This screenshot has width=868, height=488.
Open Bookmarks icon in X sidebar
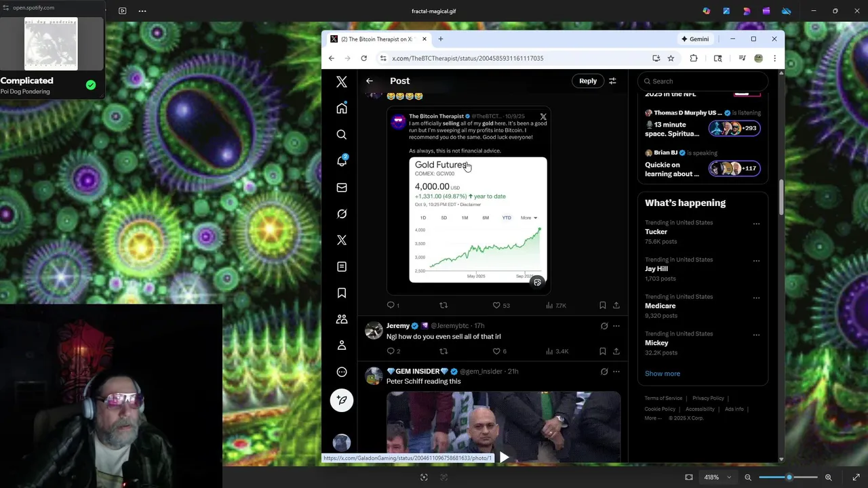click(x=342, y=293)
